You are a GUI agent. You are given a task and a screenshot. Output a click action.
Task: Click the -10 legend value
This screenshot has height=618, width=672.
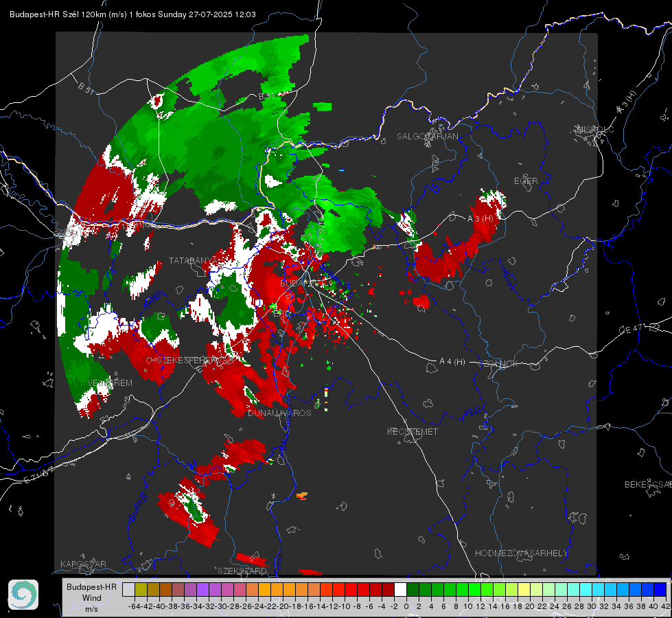pos(345,606)
